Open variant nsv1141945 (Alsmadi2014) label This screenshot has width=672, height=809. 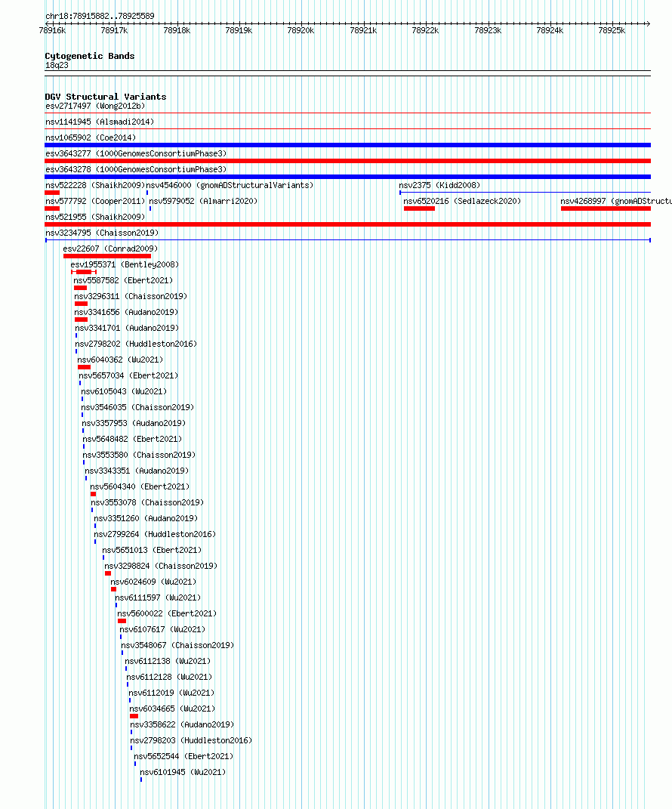(100, 122)
